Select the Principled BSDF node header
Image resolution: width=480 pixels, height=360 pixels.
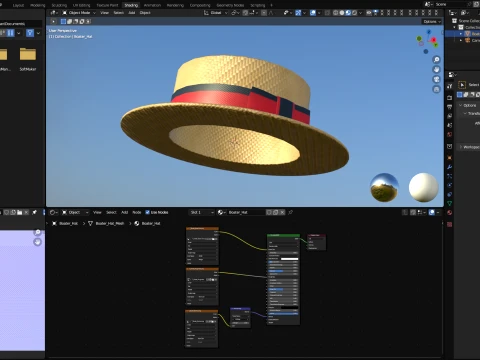point(283,235)
